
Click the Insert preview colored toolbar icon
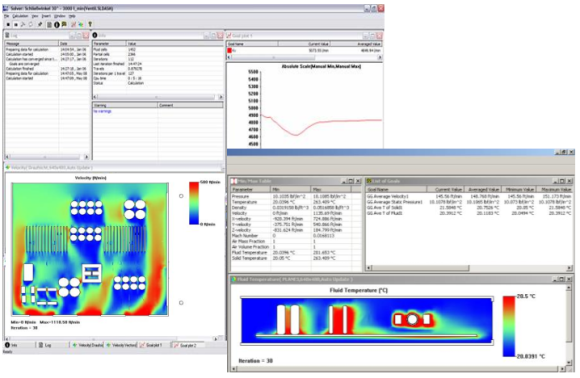point(81,25)
